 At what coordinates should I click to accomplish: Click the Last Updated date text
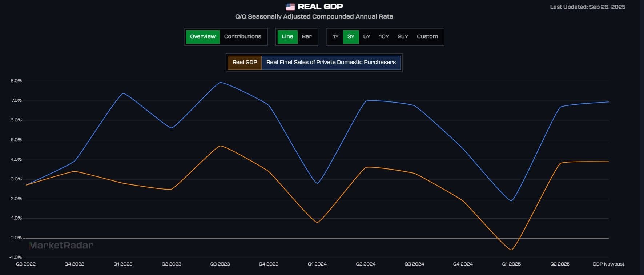pos(587,7)
